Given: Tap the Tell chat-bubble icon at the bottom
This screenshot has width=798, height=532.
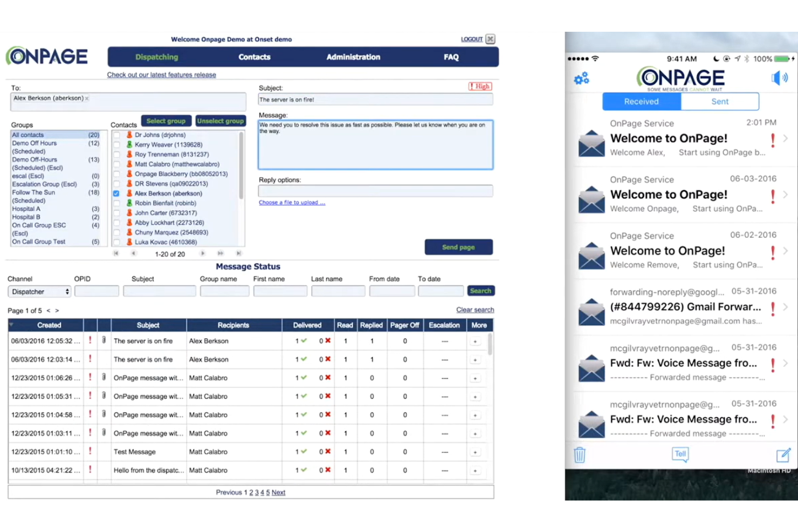Looking at the screenshot, I should click(x=680, y=454).
